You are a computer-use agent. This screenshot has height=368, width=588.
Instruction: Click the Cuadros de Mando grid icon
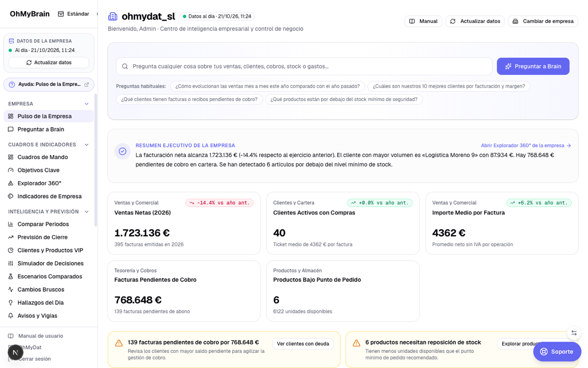click(x=11, y=157)
